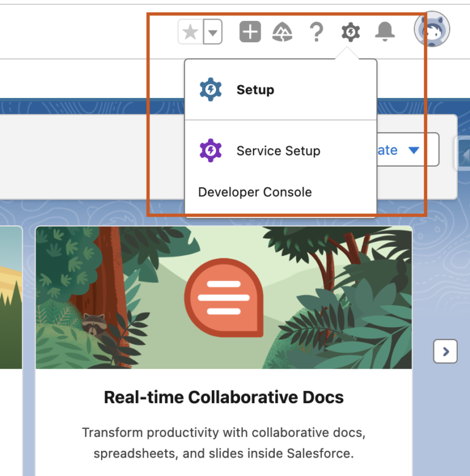Viewport: 470px width, 476px height.
Task: Click the Favorites star icon
Action: point(190,32)
